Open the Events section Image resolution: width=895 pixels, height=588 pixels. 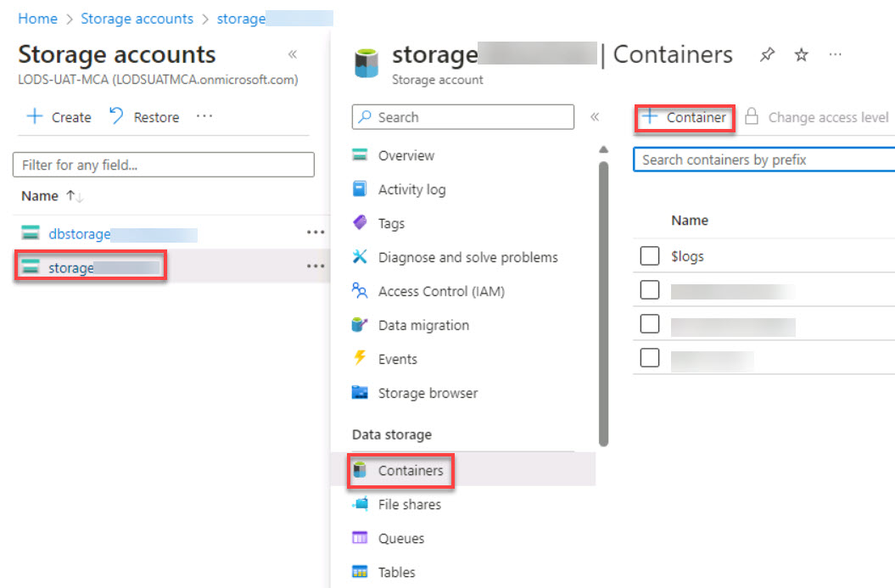click(399, 359)
